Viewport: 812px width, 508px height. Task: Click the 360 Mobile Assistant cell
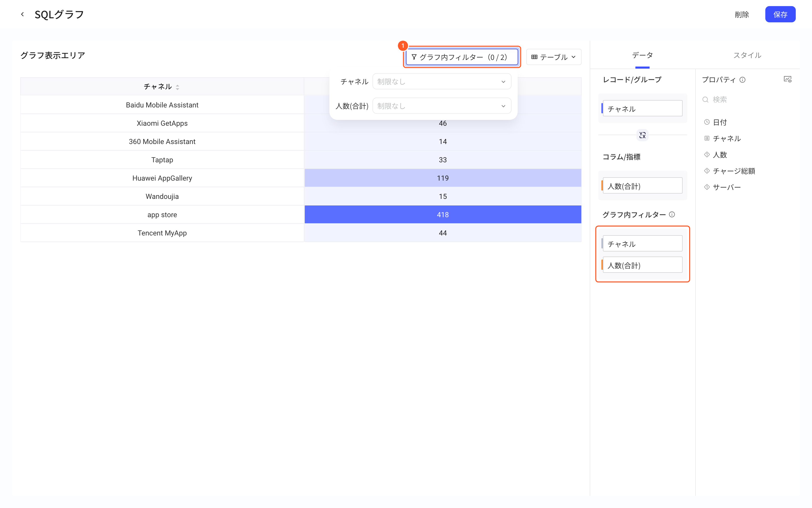pos(162,141)
